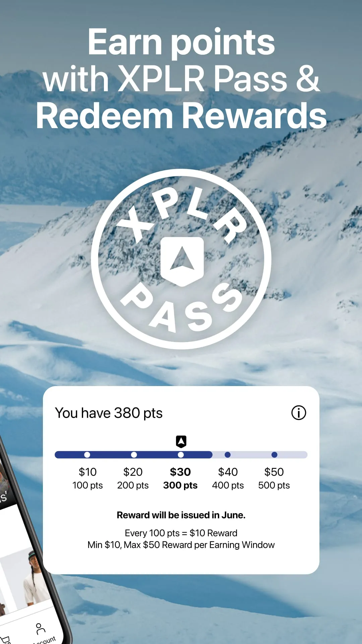Tap the bold $30 300 pts label
Screen dimensions: 362x644
click(x=180, y=478)
